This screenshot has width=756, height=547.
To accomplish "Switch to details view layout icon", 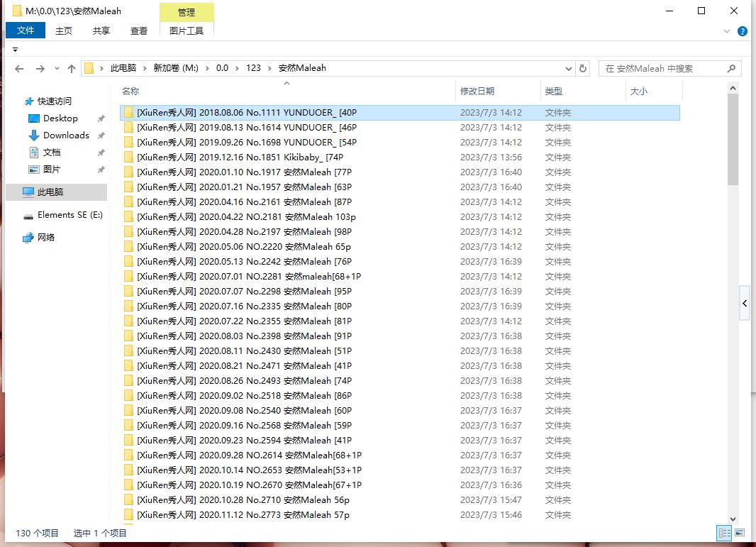I will point(724,533).
